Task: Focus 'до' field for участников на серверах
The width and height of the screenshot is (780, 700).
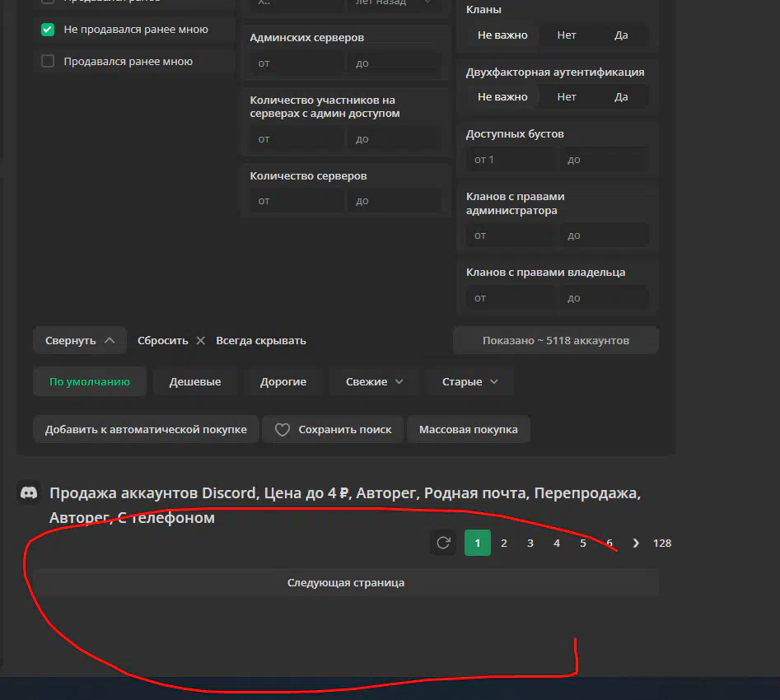Action: click(395, 139)
